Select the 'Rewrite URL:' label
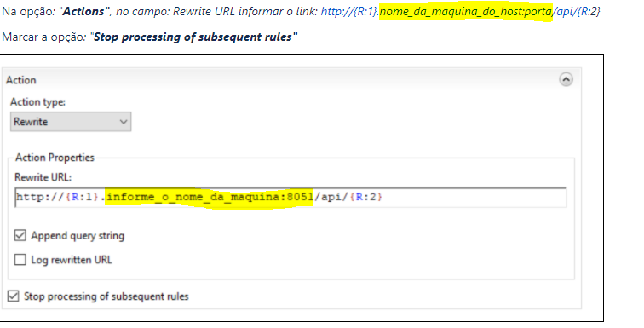This screenshot has height=328, width=644. [x=43, y=177]
